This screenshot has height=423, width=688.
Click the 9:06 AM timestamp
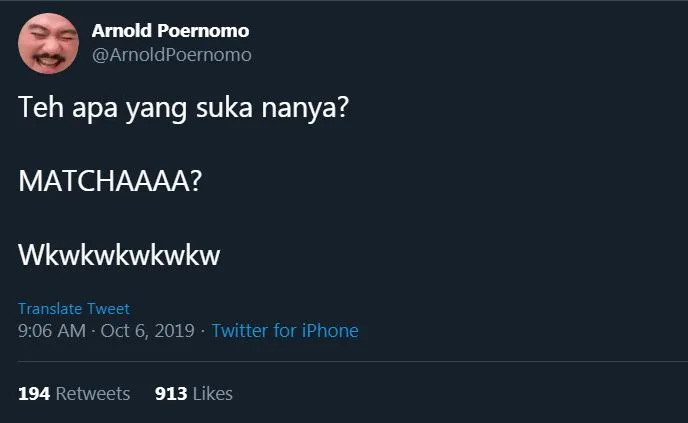[x=52, y=331]
